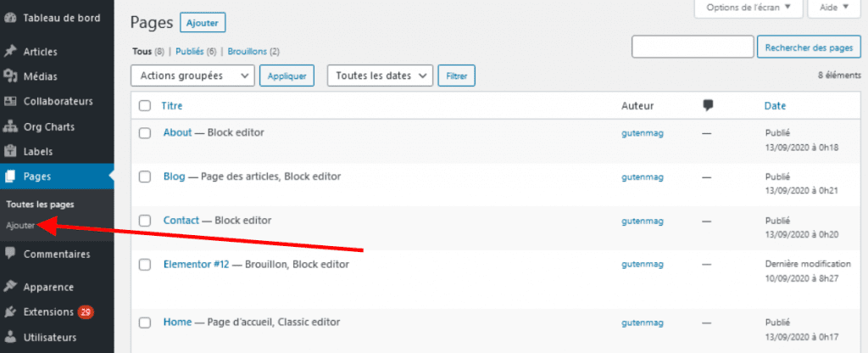Click the Pages icon in sidebar
The height and width of the screenshot is (353, 868).
(x=10, y=176)
